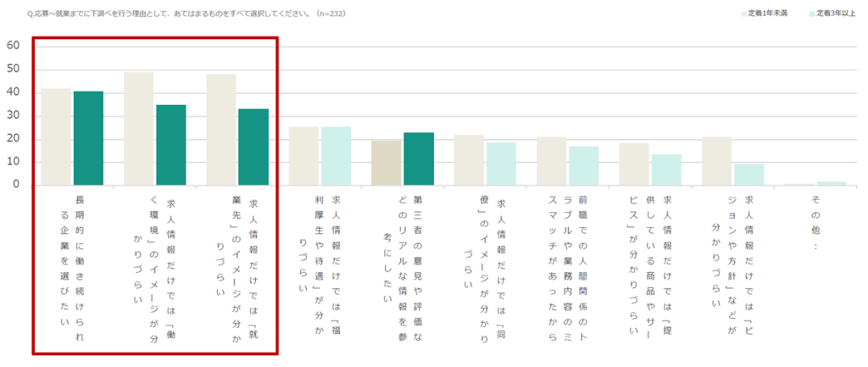This screenshot has width=868, height=367.
Task: Select the green bar for 長期的に働き続けられる企業
Action: [88, 138]
